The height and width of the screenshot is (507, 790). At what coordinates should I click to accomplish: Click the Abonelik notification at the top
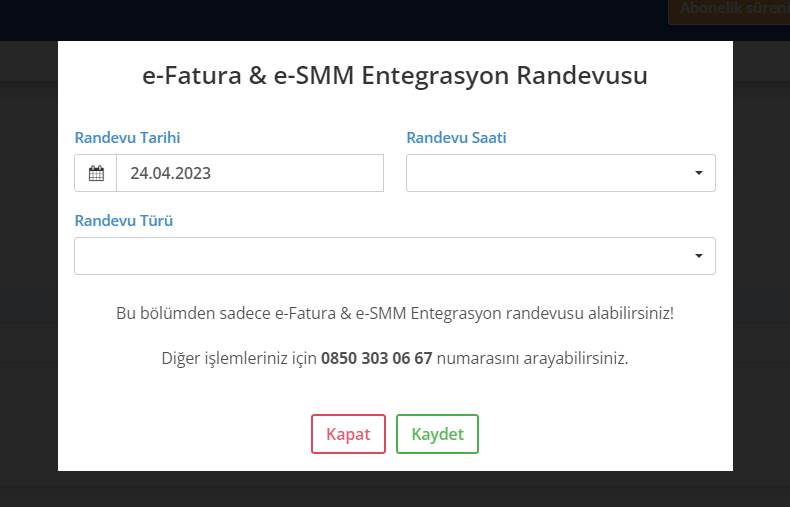point(732,10)
